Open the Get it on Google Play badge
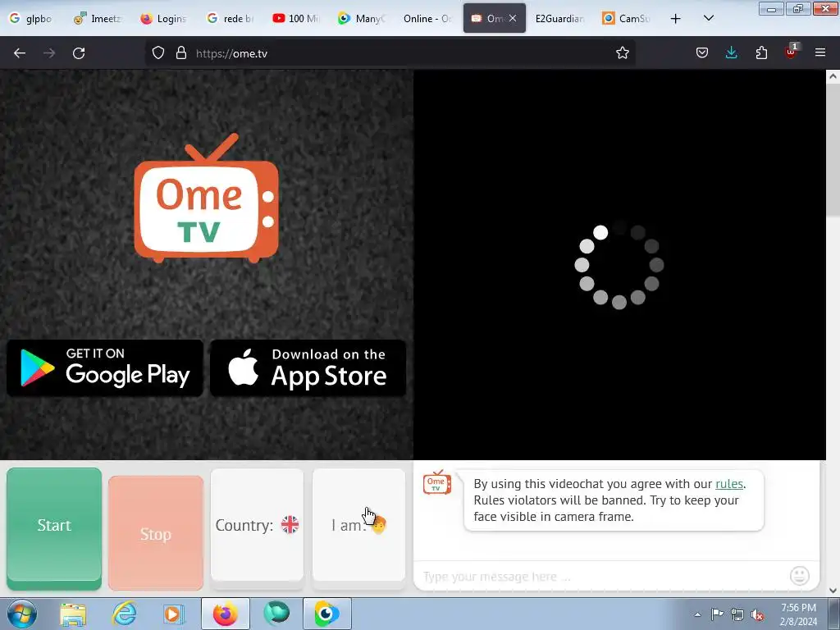The width and height of the screenshot is (840, 630). (x=105, y=368)
